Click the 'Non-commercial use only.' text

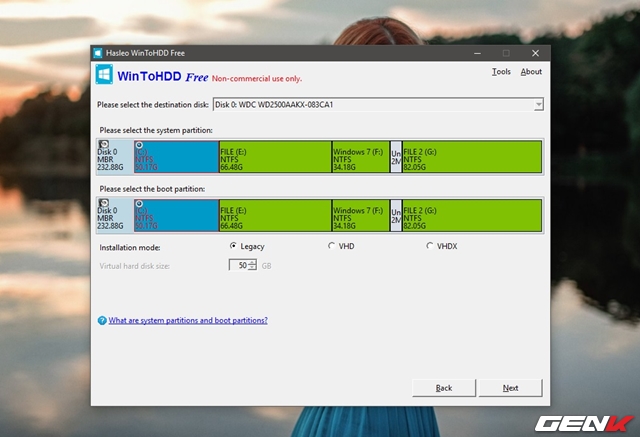[257, 78]
